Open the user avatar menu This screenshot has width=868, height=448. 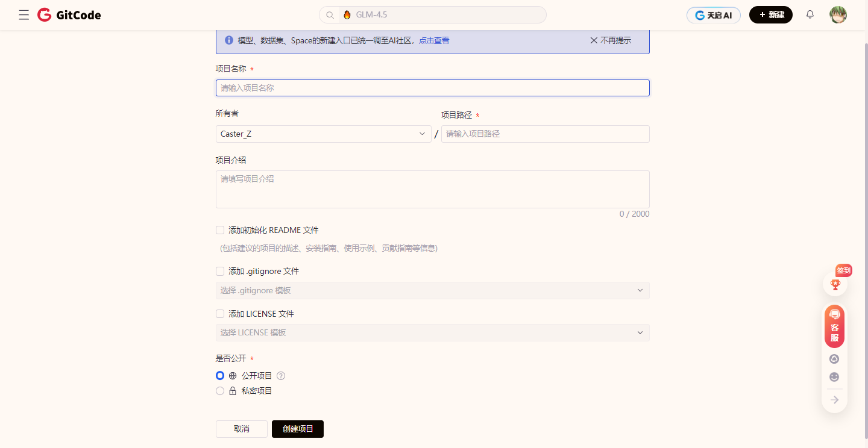pos(838,15)
